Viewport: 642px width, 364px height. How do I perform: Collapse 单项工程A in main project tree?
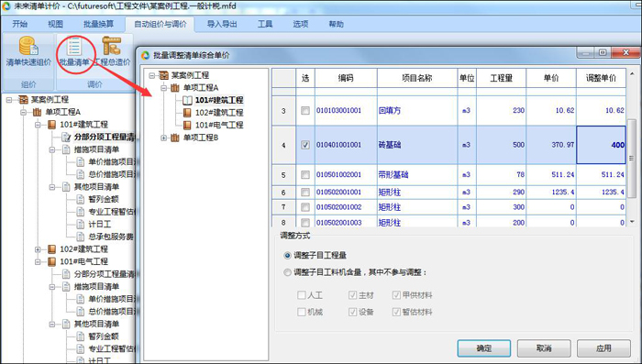coord(23,112)
